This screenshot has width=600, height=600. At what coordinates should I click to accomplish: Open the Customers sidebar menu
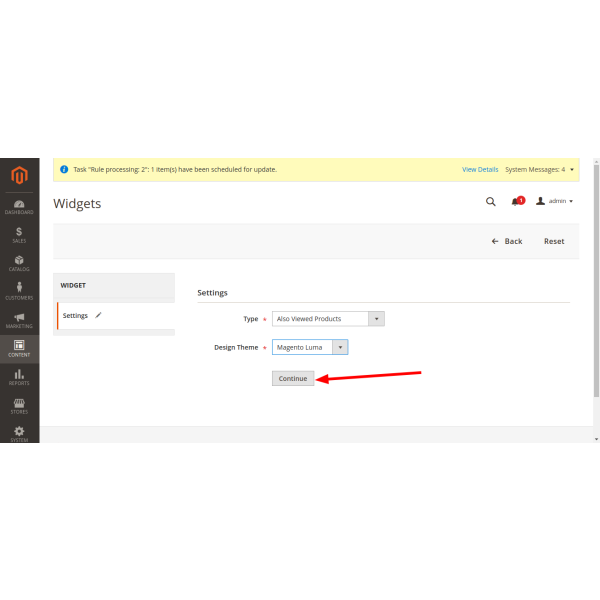click(x=19, y=291)
